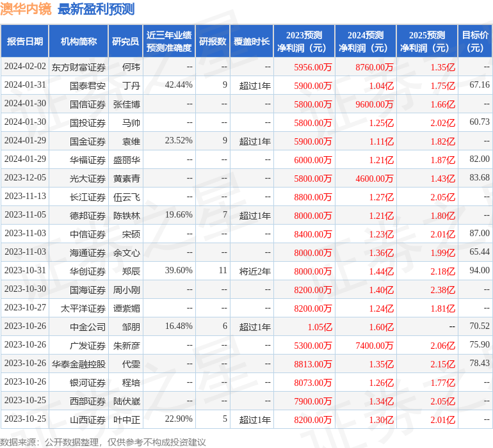Click target price 70.52
Image resolution: width=493 pixels, height=448 pixels.
(480, 326)
